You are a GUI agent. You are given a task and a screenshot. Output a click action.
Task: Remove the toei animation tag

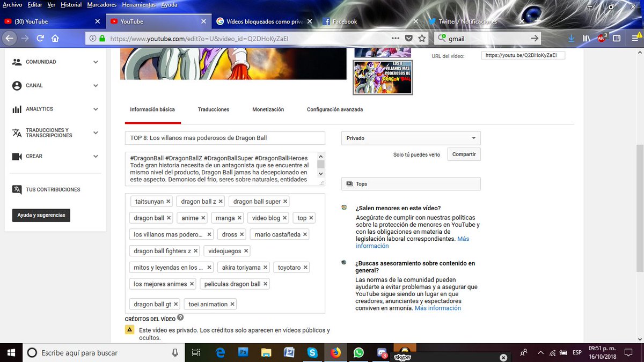click(x=232, y=304)
